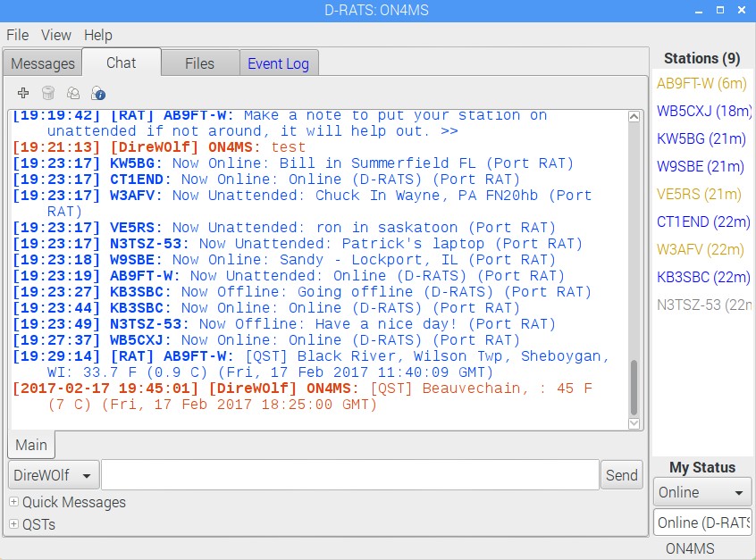This screenshot has width=756, height=560.
Task: Open the File menu
Action: (x=17, y=35)
